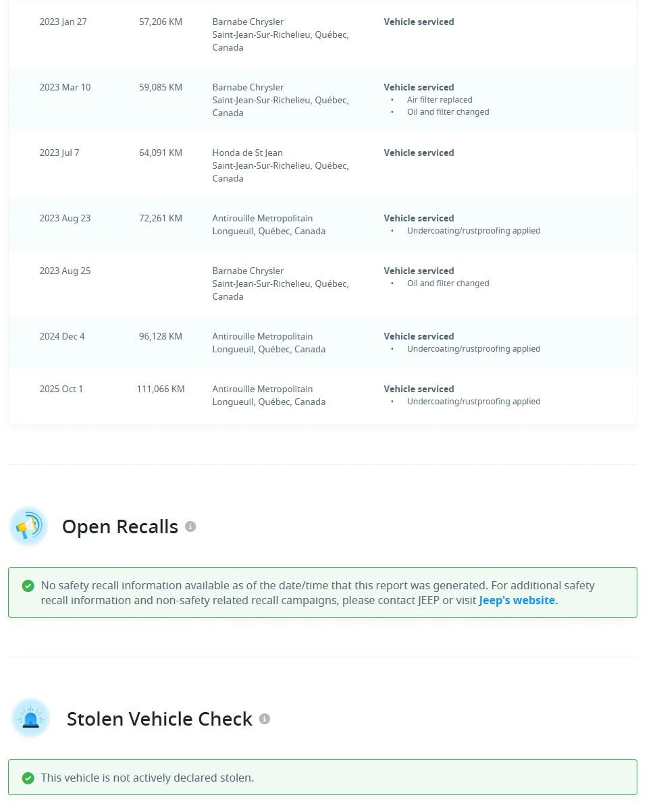Viewport: 657px width, 812px height.
Task: Select the 2023 Jan 27 service record
Action: coord(323,35)
